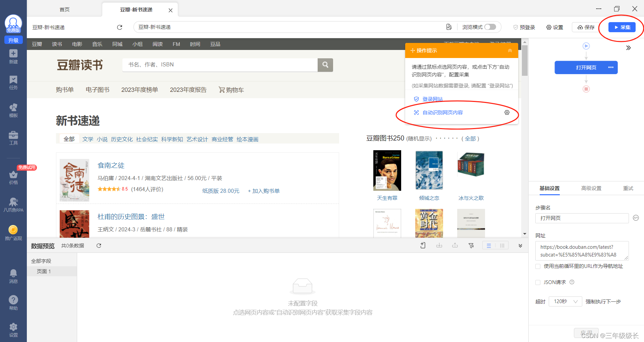Click the add field icon in data preview

click(x=423, y=245)
